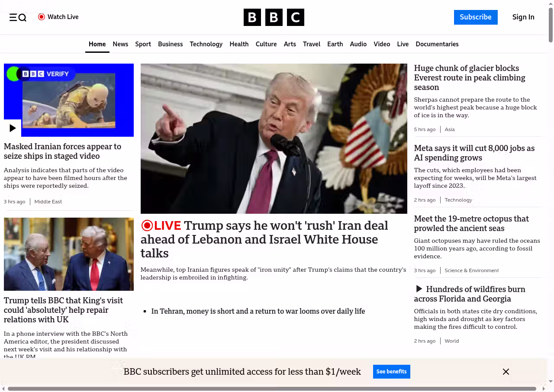Screen dimensions: 554x392
Task: Open the hamburger menu and search icon
Action: (18, 17)
